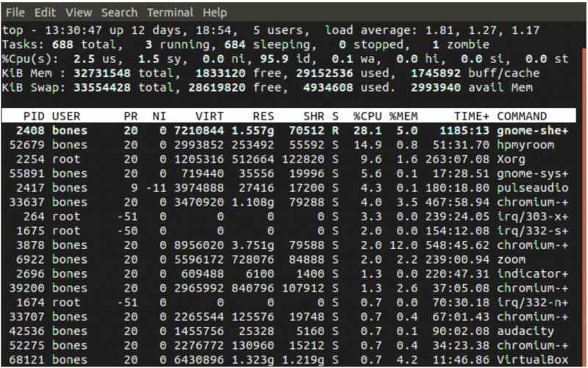Click the %CPU column header

tap(366, 116)
